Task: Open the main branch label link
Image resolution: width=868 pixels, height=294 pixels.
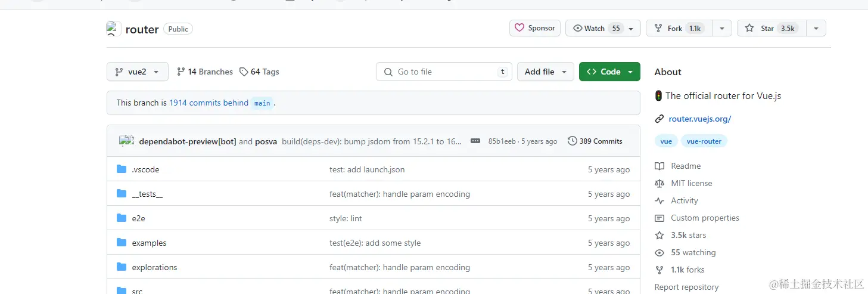Action: [262, 103]
